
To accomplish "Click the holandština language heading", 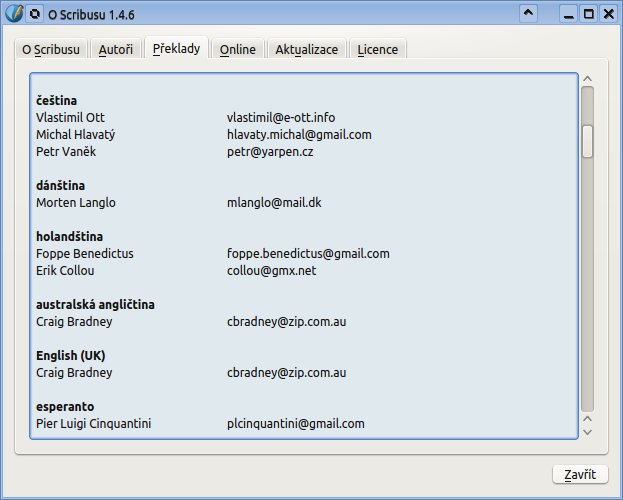I will point(70,236).
